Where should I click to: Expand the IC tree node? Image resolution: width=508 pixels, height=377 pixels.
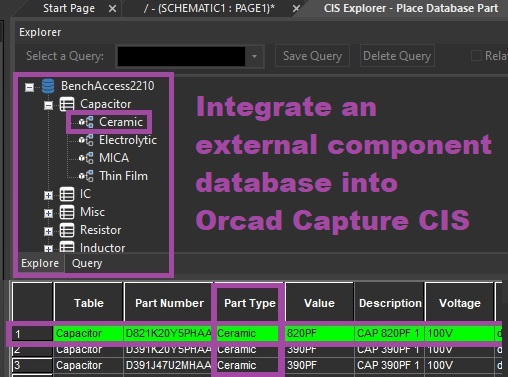[48, 195]
